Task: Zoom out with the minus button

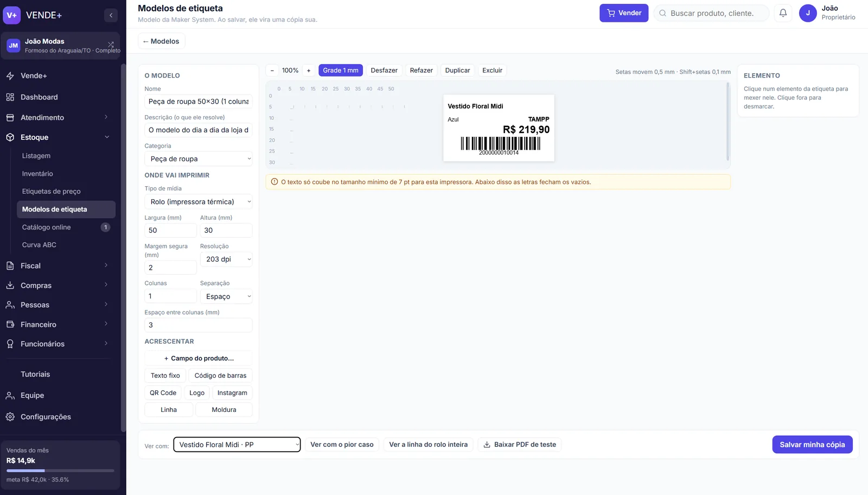Action: coord(272,71)
